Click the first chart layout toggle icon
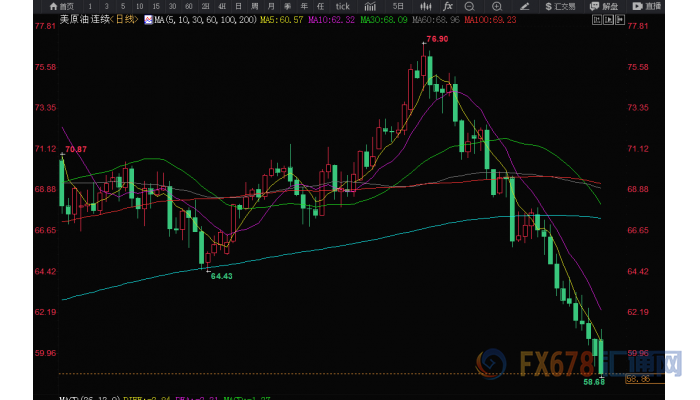 click(x=596, y=19)
